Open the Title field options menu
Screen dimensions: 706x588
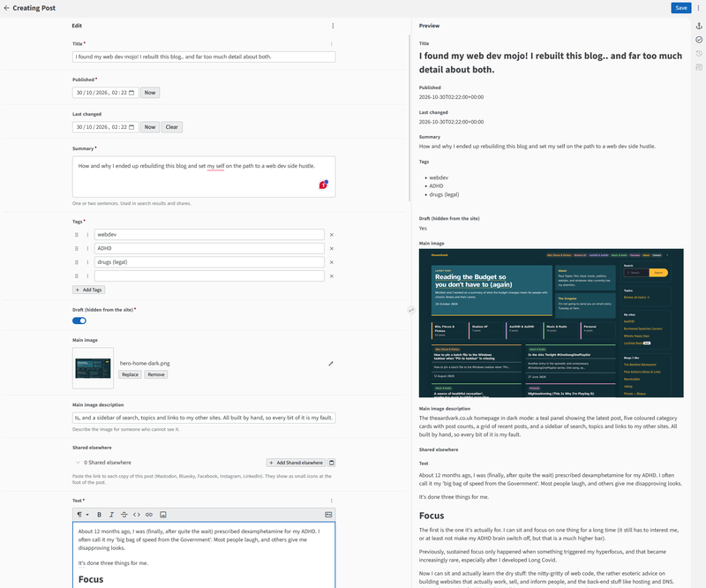click(332, 44)
